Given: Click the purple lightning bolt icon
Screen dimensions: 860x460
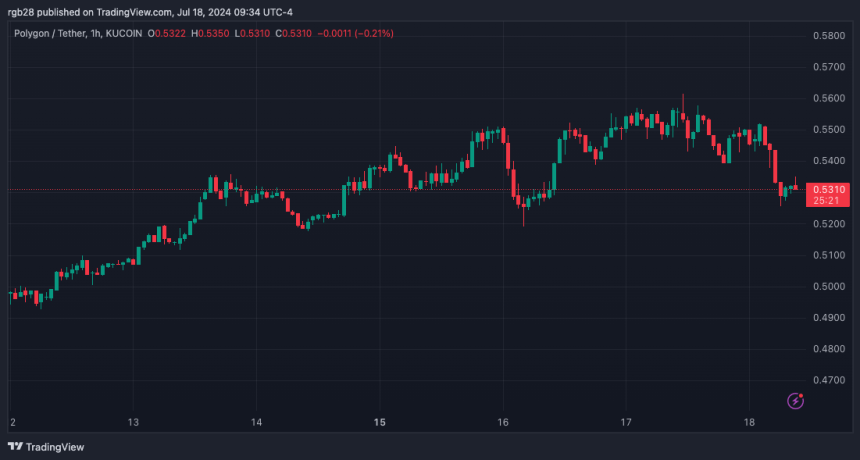Looking at the screenshot, I should coord(796,401).
